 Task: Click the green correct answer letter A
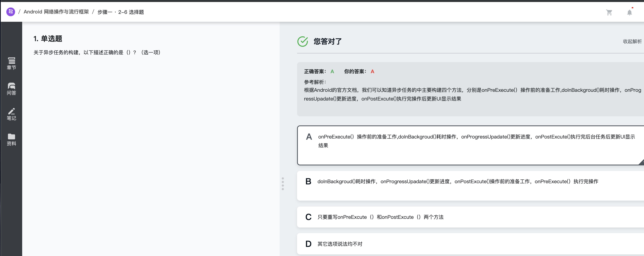click(x=332, y=72)
